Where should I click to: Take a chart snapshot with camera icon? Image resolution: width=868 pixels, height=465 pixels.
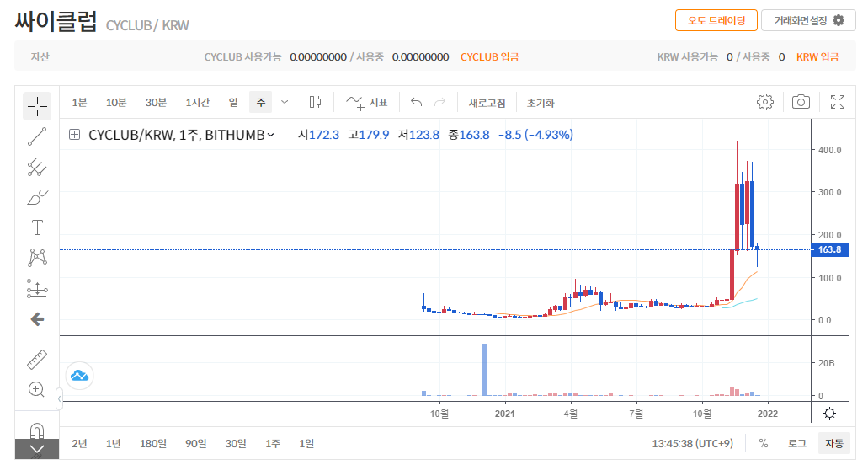(x=801, y=103)
